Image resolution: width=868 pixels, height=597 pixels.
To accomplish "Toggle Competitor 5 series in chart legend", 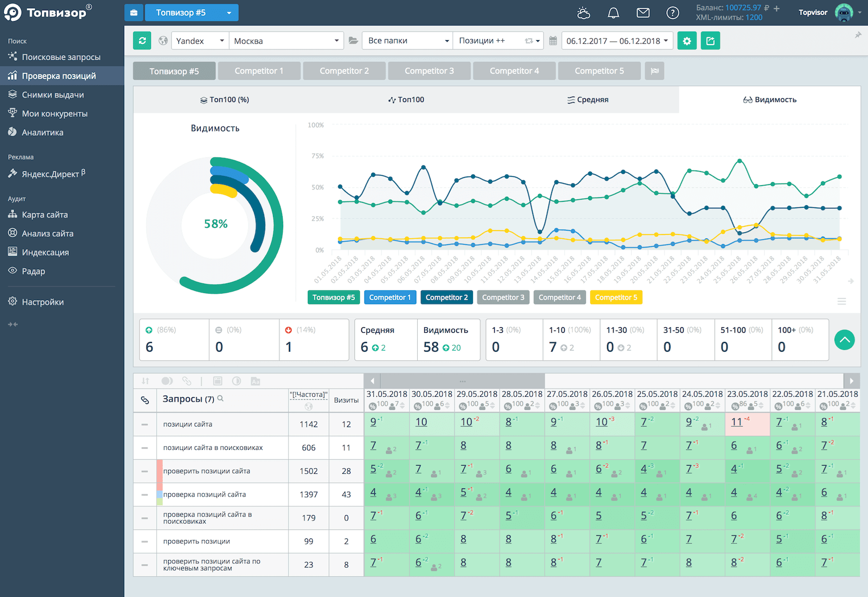I will click(x=616, y=297).
